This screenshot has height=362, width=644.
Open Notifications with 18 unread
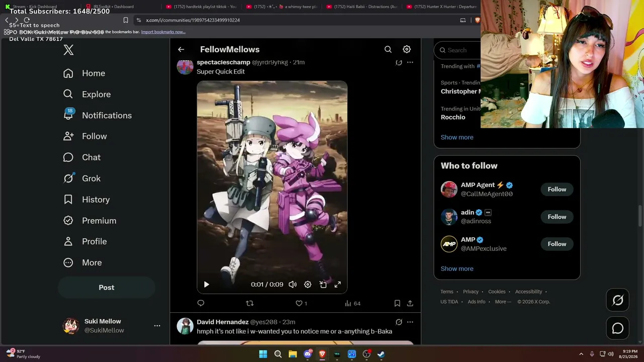click(x=98, y=115)
